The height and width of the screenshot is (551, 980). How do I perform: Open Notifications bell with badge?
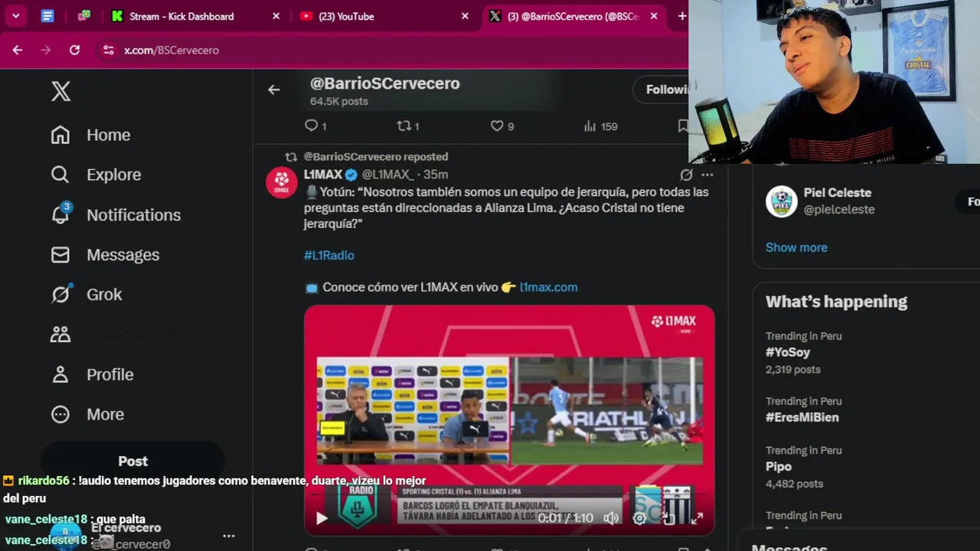(60, 214)
